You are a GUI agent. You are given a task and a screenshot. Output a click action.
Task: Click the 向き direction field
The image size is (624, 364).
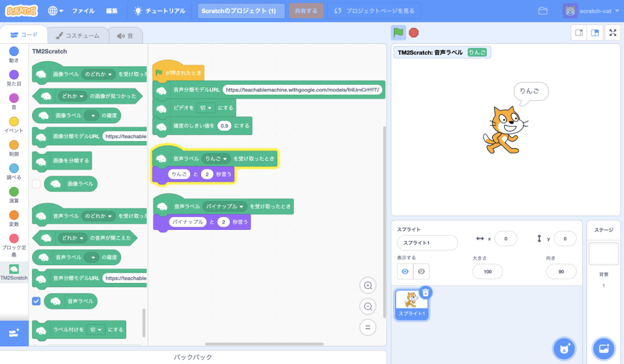point(561,271)
